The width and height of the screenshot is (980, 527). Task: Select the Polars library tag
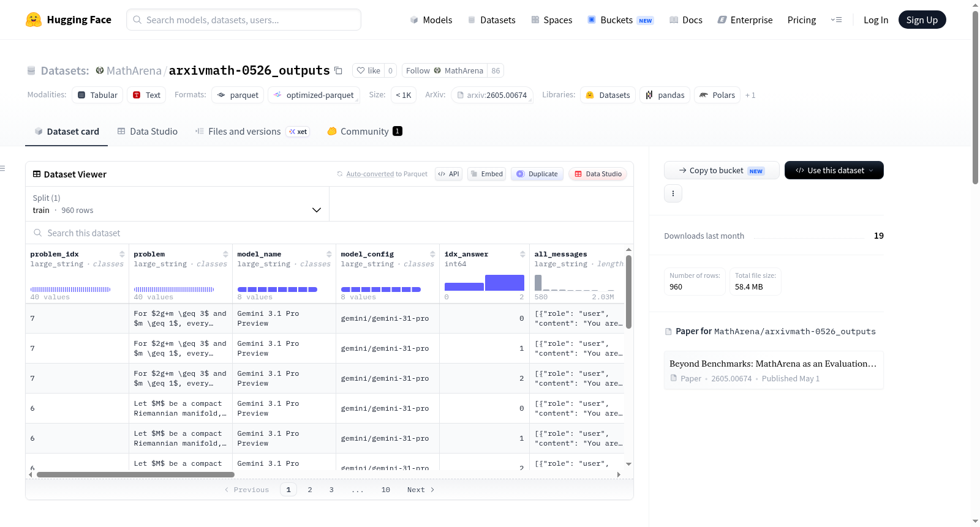click(717, 95)
